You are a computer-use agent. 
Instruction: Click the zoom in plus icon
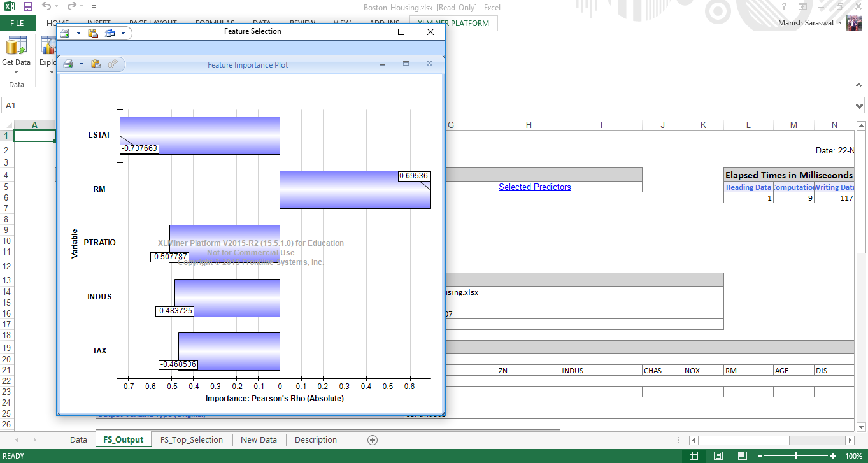[x=833, y=456]
